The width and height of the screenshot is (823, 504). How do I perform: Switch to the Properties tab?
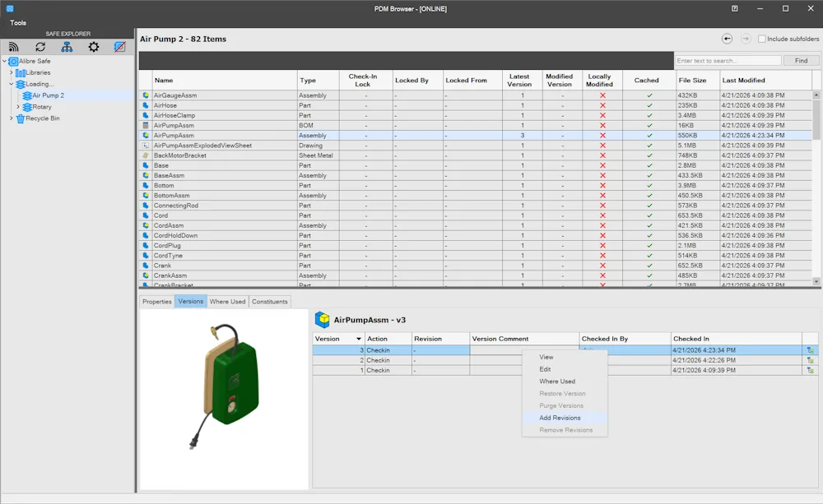click(x=157, y=302)
